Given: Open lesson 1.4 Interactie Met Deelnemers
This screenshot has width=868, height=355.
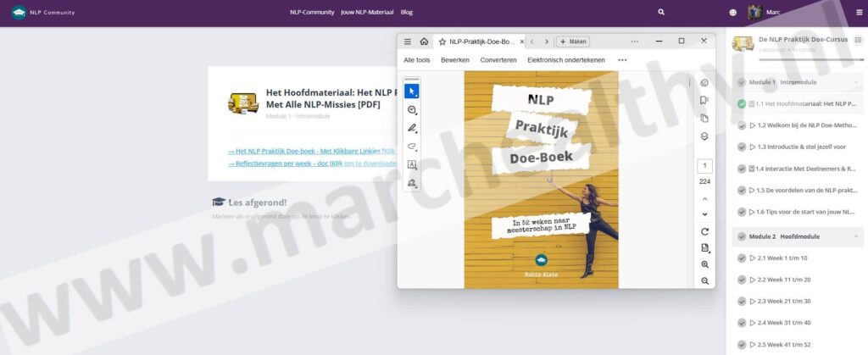Looking at the screenshot, I should 798,169.
